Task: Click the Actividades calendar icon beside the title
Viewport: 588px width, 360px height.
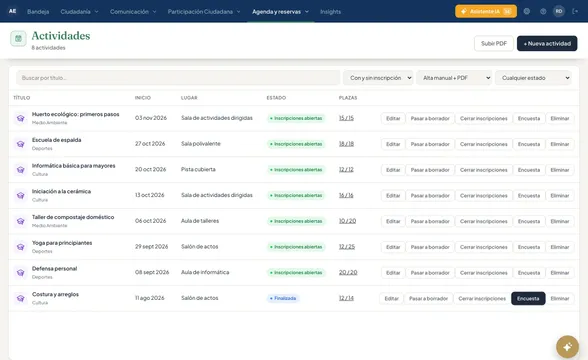Action: click(18, 38)
